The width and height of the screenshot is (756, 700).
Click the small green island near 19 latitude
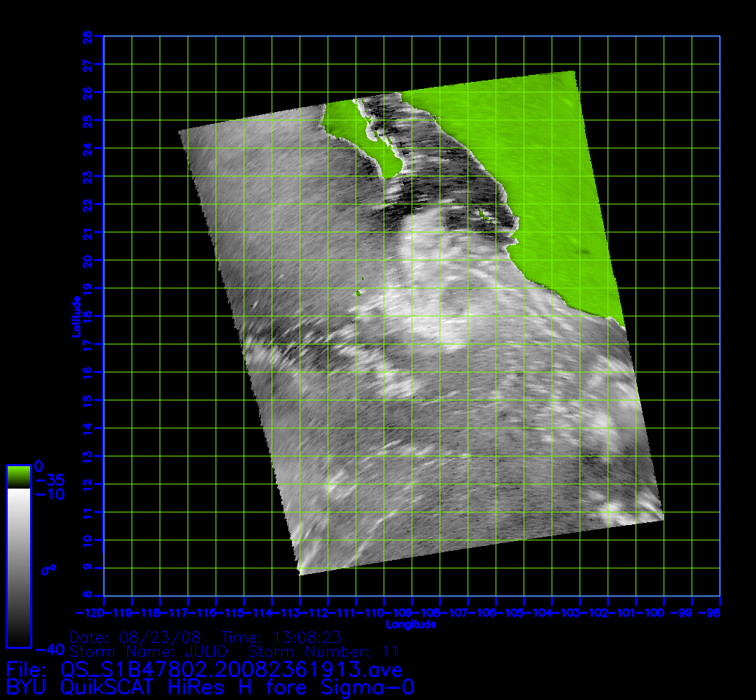(359, 293)
